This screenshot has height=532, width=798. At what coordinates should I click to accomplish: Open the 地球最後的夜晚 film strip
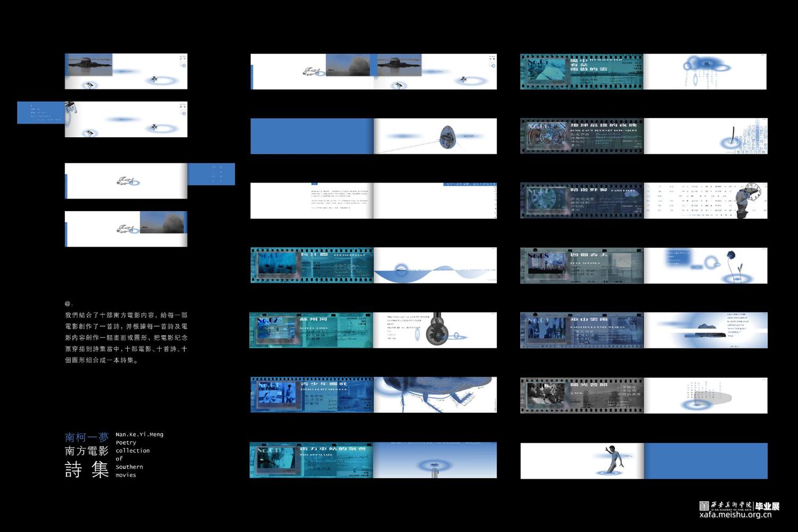pyautogui.click(x=582, y=136)
